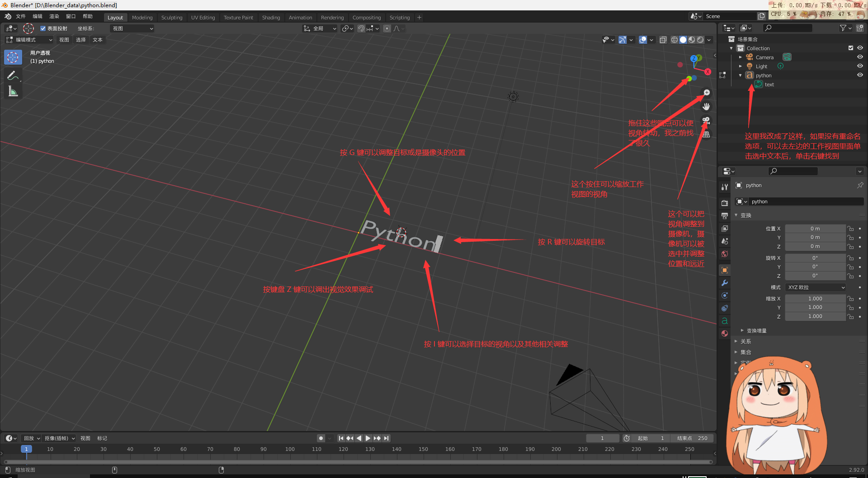Select the Measure tool in the toolbar
The image size is (868, 478).
(13, 91)
